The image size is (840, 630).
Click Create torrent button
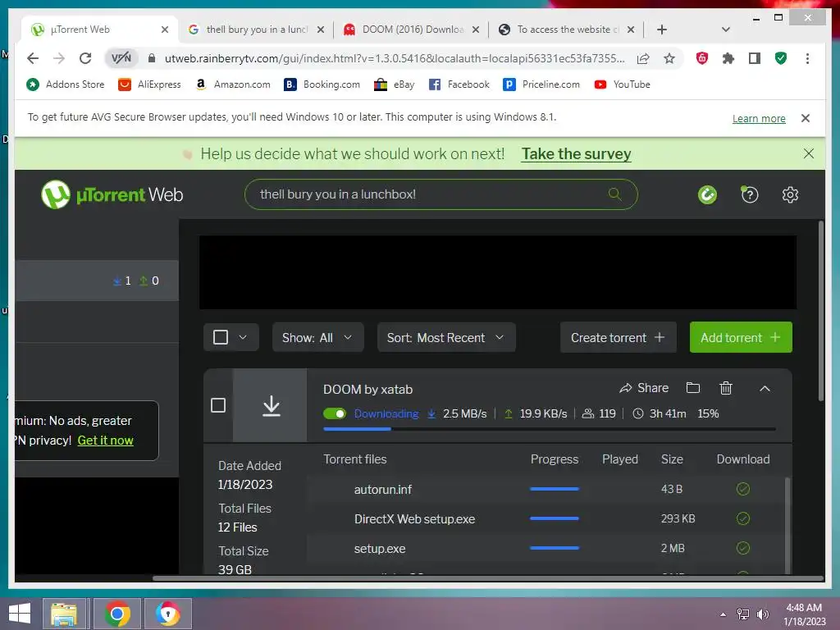[619, 337]
